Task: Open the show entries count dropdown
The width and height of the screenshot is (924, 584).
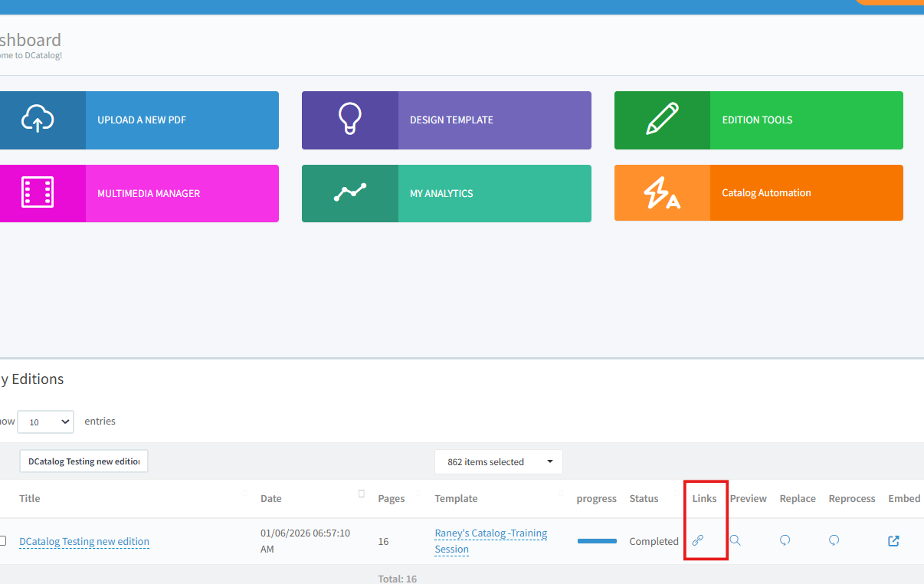Action: pos(45,422)
